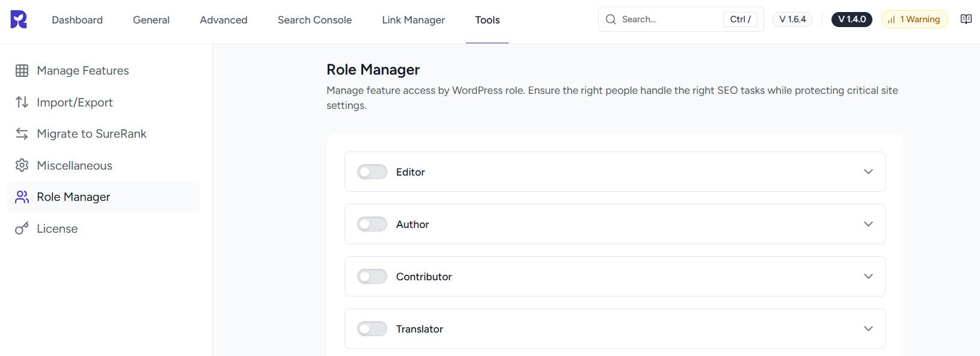Expand the Editor role section chevron
980x356 pixels.
868,172
